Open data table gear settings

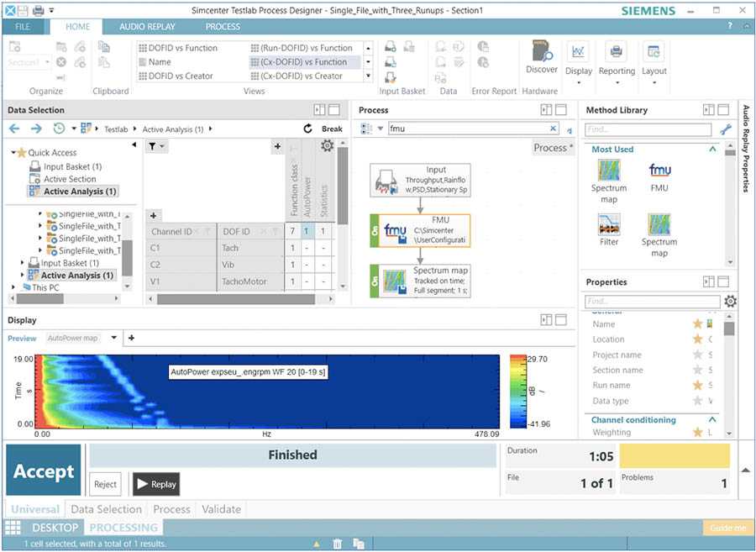click(327, 145)
